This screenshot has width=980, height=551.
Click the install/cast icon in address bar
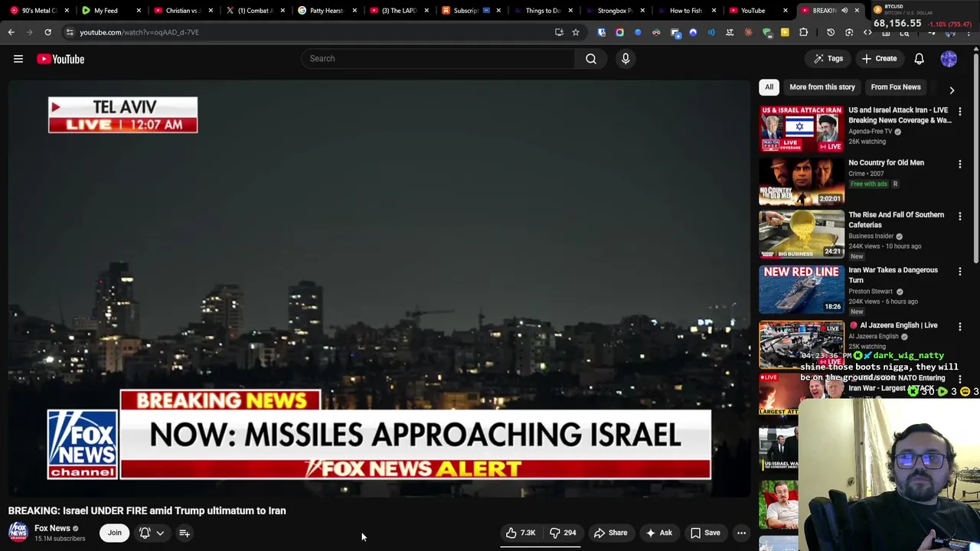pyautogui.click(x=559, y=32)
